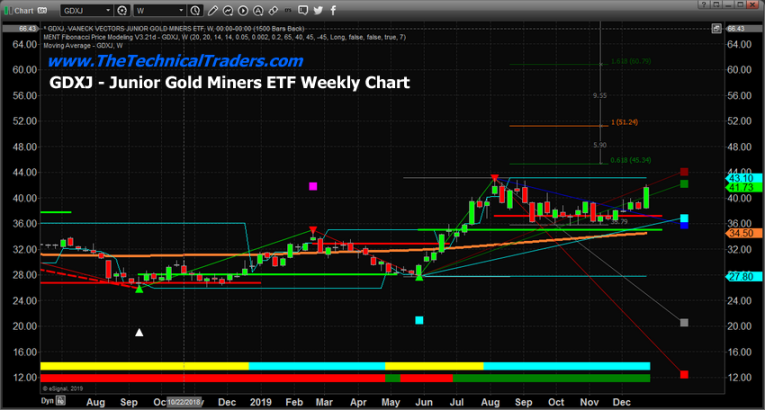Click the cyan square marker below May
Screen dimensions: 765x410
(419, 320)
